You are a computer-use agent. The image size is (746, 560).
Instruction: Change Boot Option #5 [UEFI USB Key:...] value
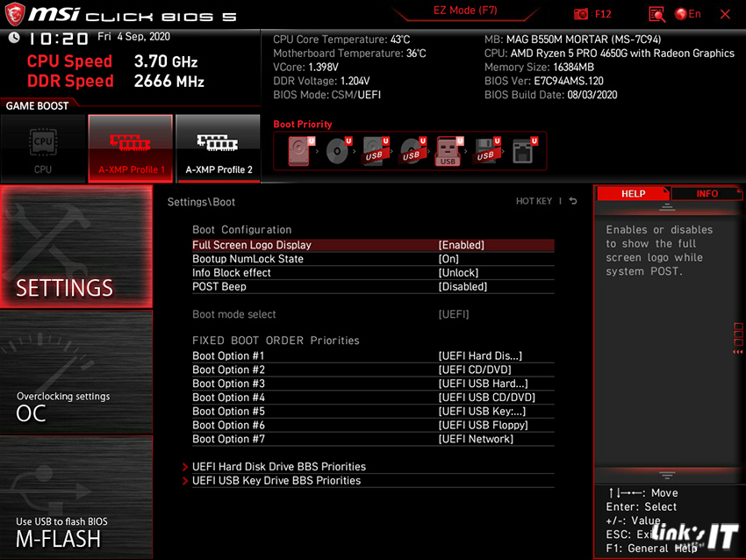click(482, 411)
